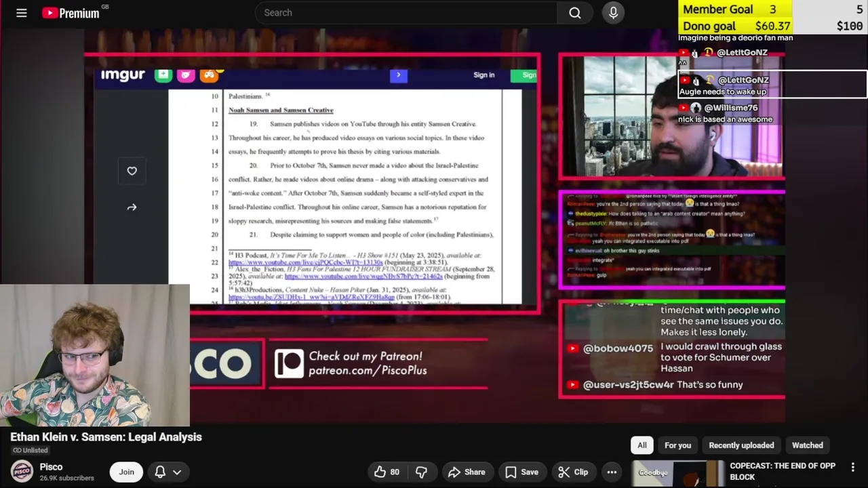Click the Imgur heart favorite icon
This screenshot has height=488, width=868.
tap(132, 171)
